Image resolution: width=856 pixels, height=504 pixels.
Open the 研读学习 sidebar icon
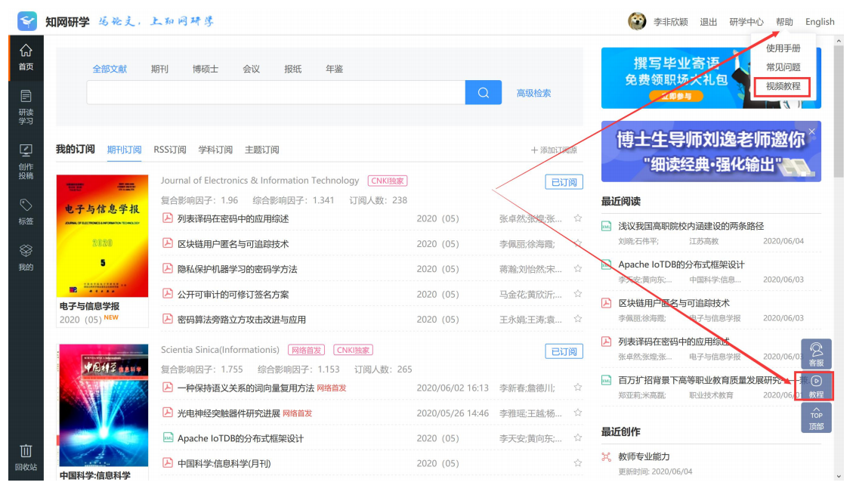pyautogui.click(x=26, y=107)
